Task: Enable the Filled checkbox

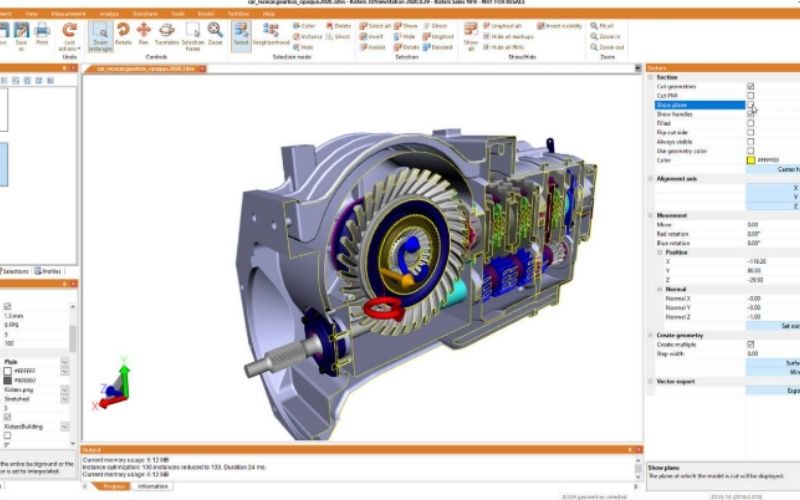Action: click(751, 123)
